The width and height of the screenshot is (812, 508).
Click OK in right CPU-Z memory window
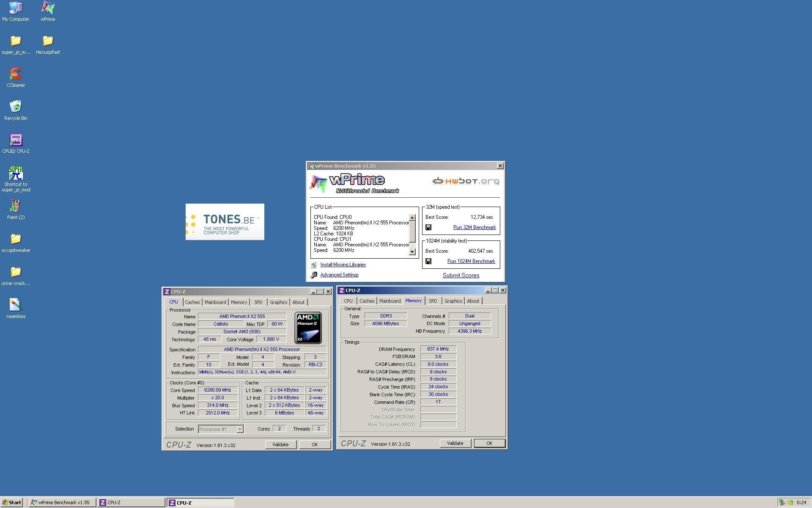tap(489, 443)
